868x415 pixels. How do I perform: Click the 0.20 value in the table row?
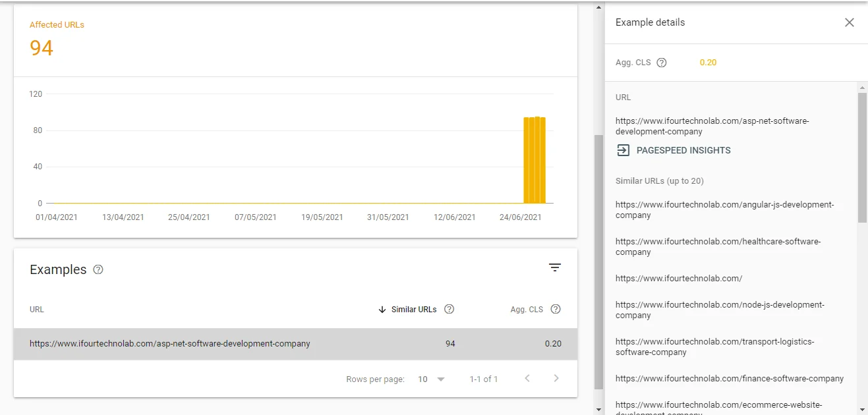pos(553,344)
